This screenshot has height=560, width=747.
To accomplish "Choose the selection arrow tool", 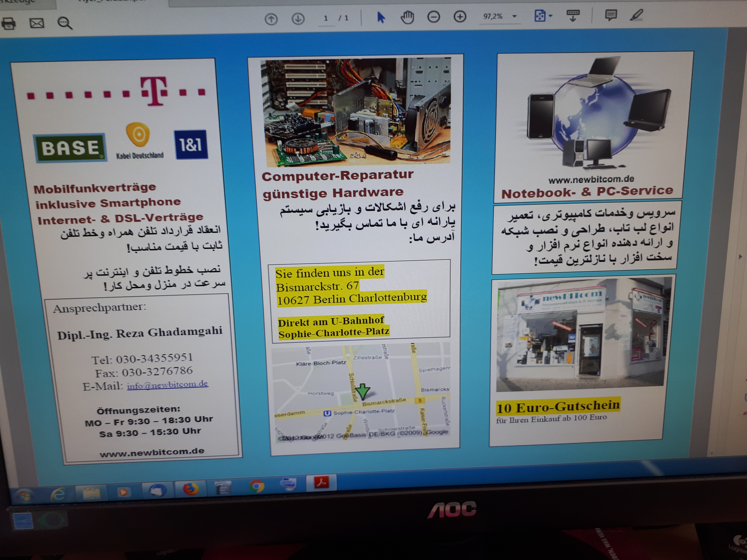I will click(381, 17).
